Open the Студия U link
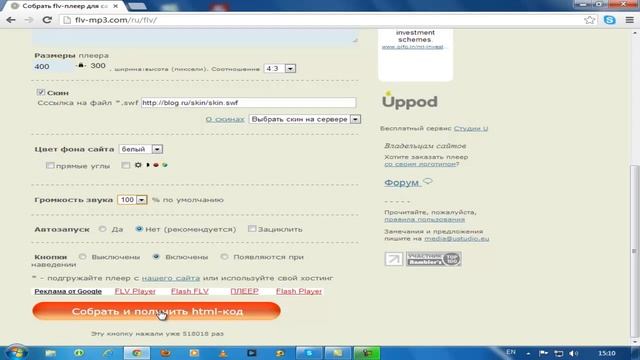 click(471, 128)
